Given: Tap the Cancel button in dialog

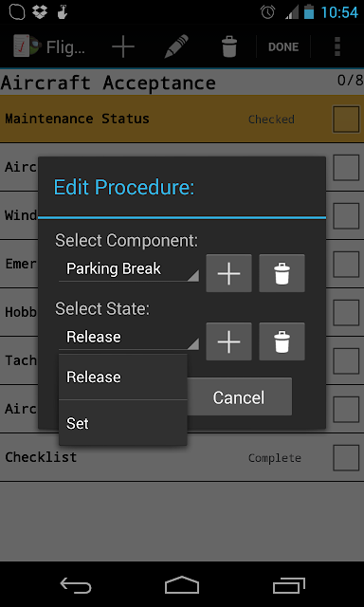Looking at the screenshot, I should click(239, 397).
